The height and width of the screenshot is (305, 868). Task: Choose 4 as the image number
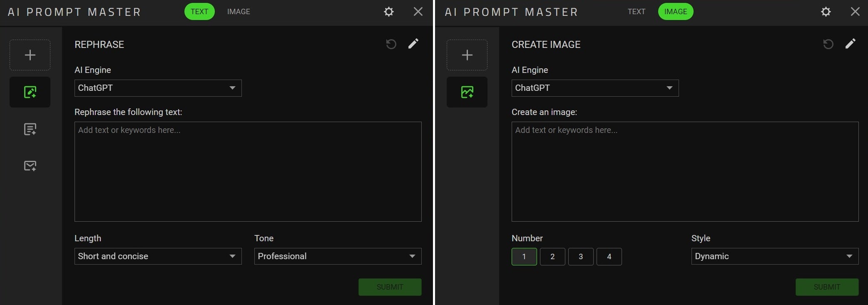coord(609,257)
